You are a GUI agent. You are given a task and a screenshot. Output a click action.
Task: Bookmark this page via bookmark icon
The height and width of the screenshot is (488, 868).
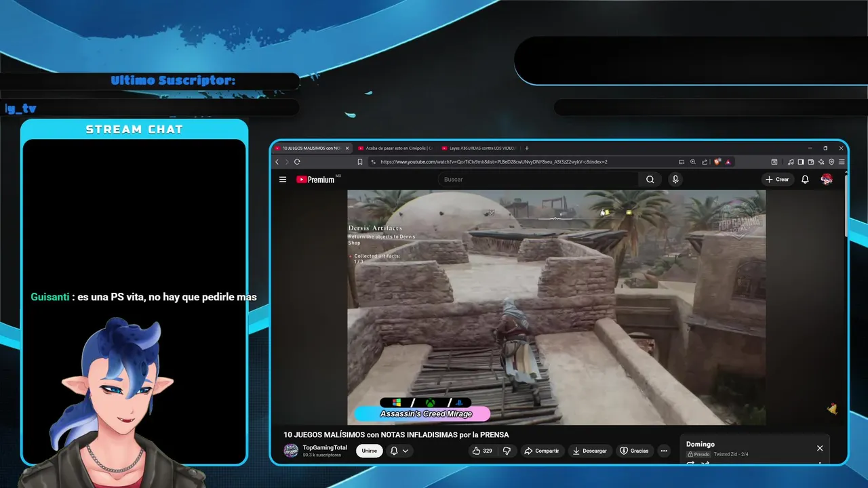click(360, 162)
